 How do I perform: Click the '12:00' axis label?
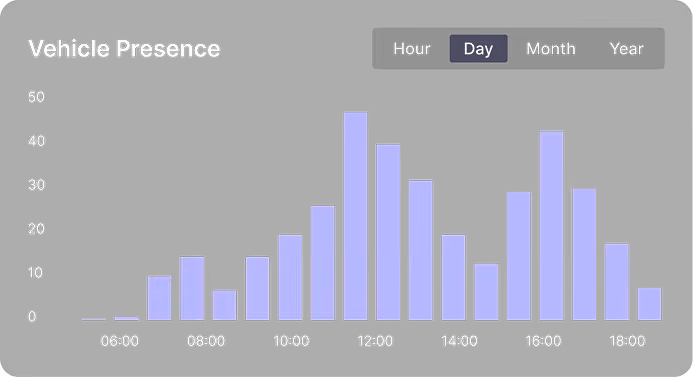[x=375, y=341]
